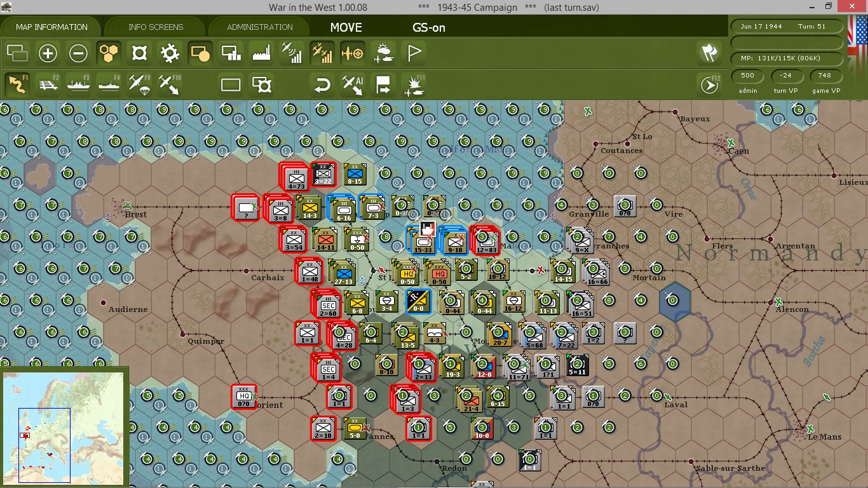Screen dimensions: 868x488
Task: Click the 500 admin points value
Action: tap(748, 76)
